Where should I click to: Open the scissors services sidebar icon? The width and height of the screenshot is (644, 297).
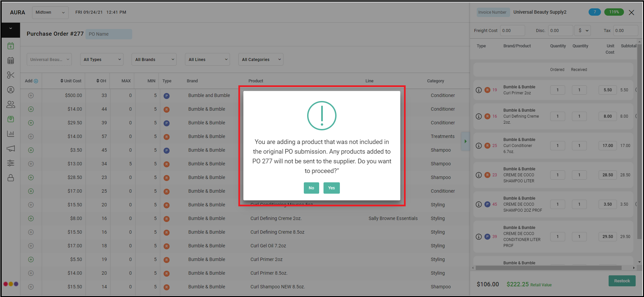click(x=11, y=75)
